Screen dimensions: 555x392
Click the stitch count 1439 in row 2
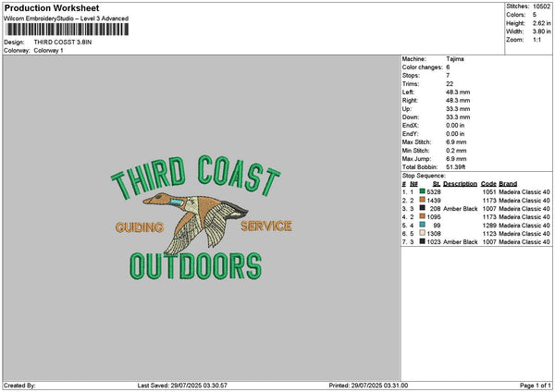(x=434, y=201)
